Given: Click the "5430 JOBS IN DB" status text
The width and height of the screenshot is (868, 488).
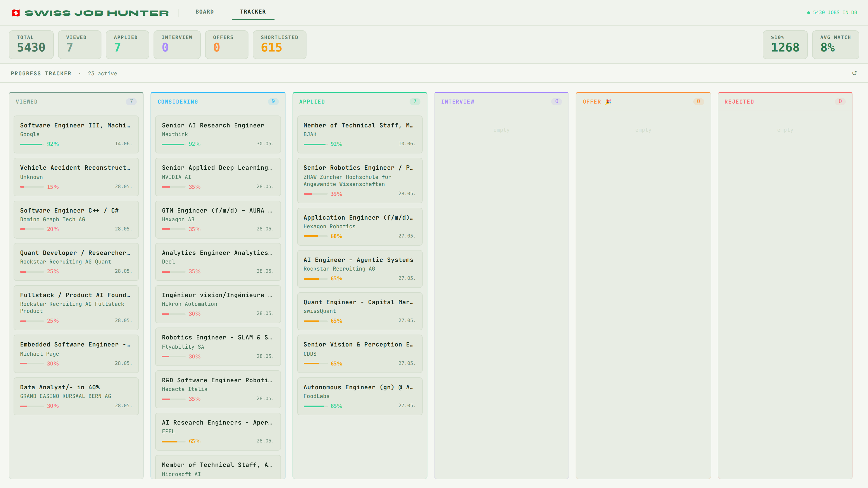Looking at the screenshot, I should (x=835, y=12).
